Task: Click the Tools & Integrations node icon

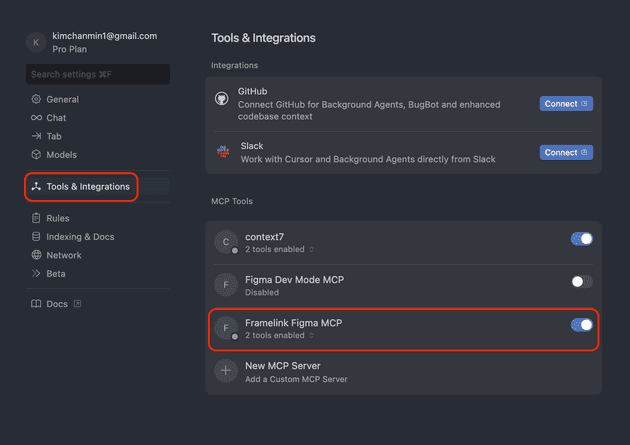Action: pyautogui.click(x=36, y=186)
